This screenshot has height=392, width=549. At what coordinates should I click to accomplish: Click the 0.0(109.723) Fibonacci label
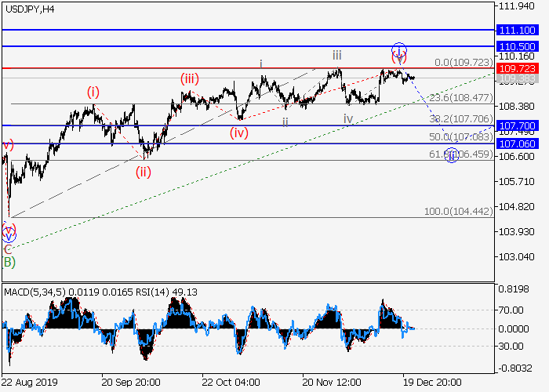[464, 61]
